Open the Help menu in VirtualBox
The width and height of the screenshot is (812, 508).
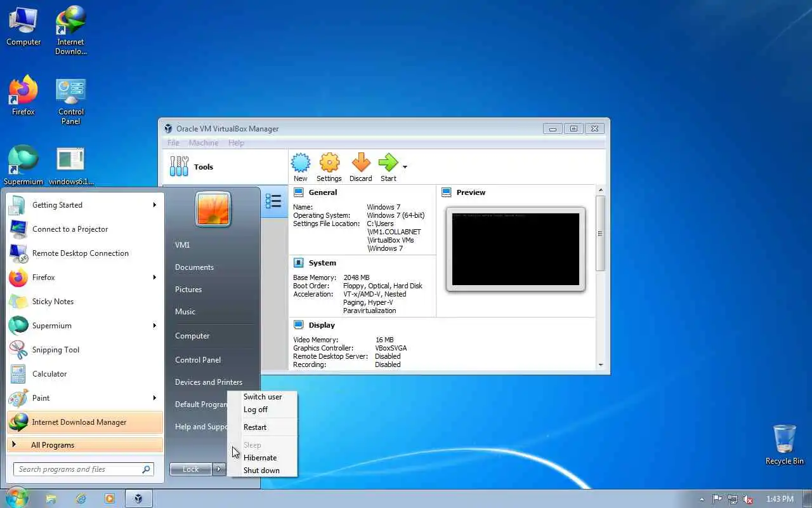(236, 143)
